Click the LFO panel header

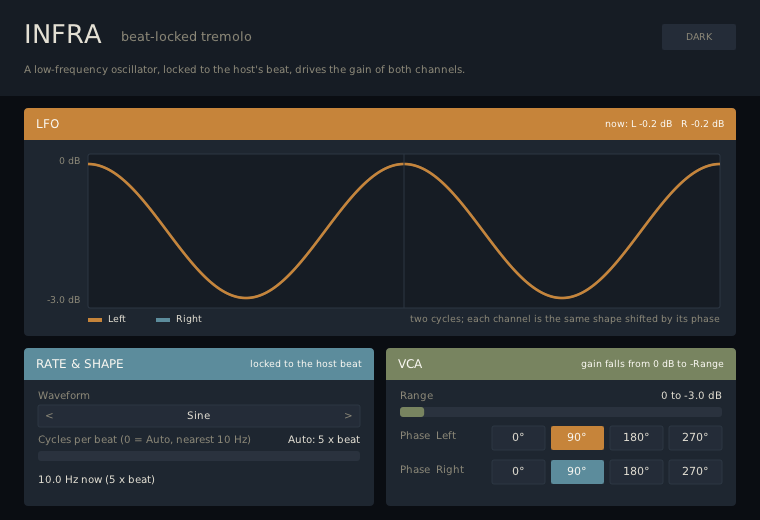(x=380, y=124)
